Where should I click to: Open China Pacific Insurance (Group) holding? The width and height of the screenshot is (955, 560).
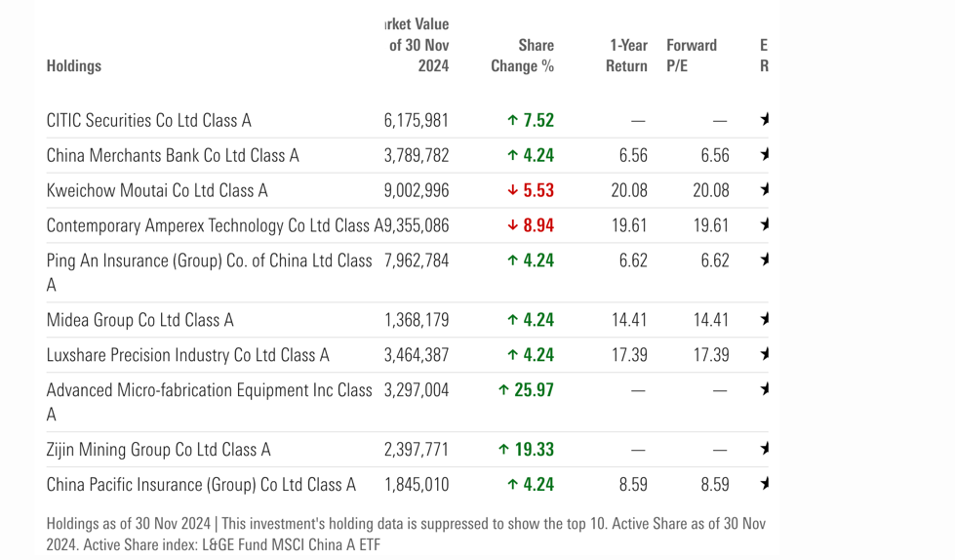[x=201, y=485]
